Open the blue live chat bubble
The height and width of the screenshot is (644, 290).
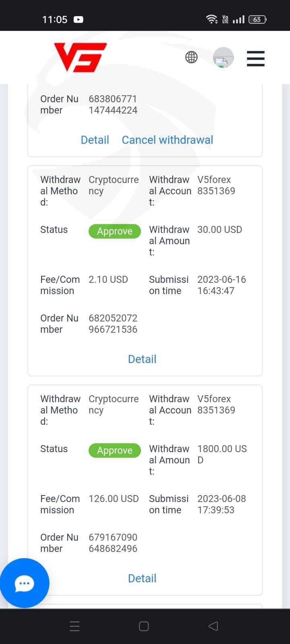[x=25, y=583]
